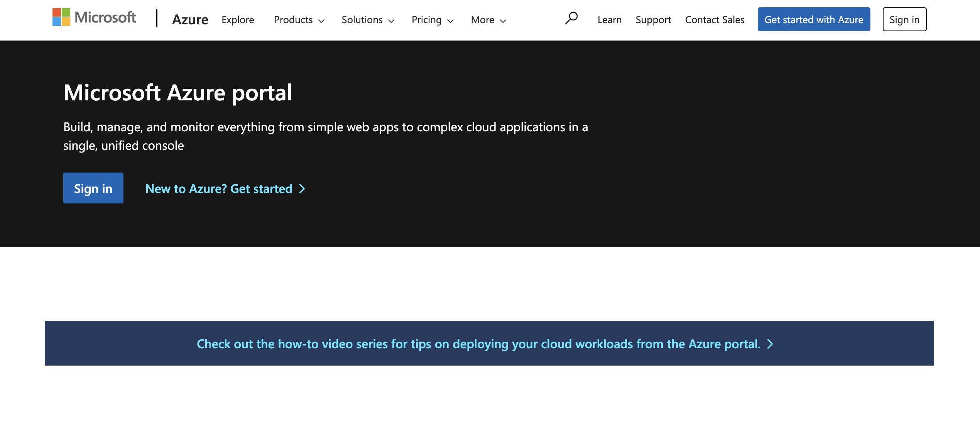The image size is (980, 437).
Task: Expand the More dropdown
Action: [x=488, y=20]
